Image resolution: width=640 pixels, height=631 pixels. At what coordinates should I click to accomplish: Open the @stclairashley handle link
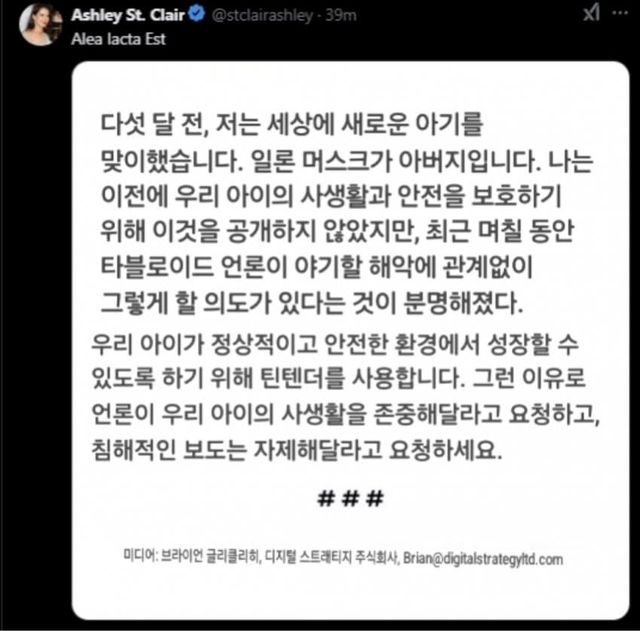(262, 16)
